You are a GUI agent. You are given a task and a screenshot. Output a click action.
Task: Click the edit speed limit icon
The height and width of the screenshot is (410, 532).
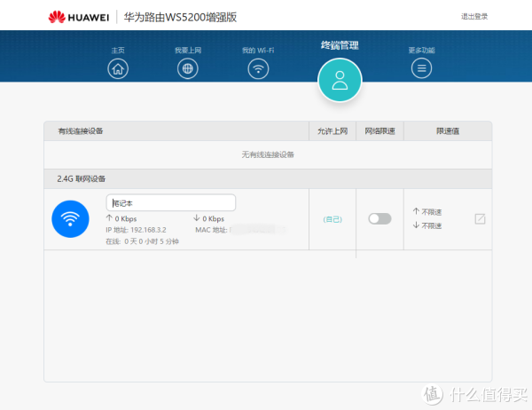tap(480, 219)
